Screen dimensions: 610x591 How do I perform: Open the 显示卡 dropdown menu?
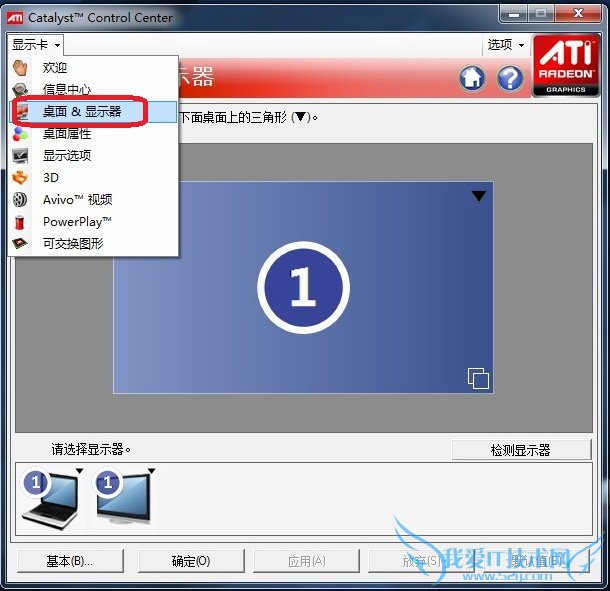[x=35, y=45]
